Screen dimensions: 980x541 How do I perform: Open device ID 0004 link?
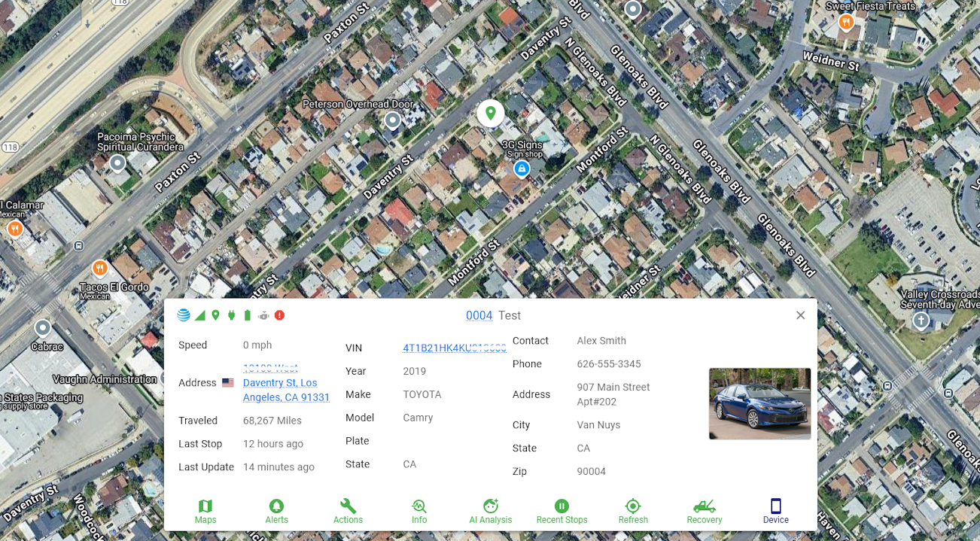(x=479, y=315)
